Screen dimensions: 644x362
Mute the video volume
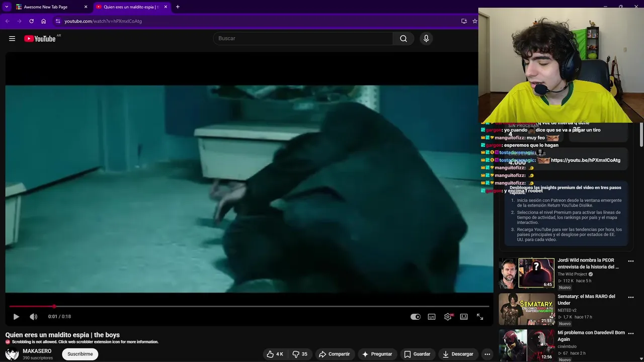point(34,317)
